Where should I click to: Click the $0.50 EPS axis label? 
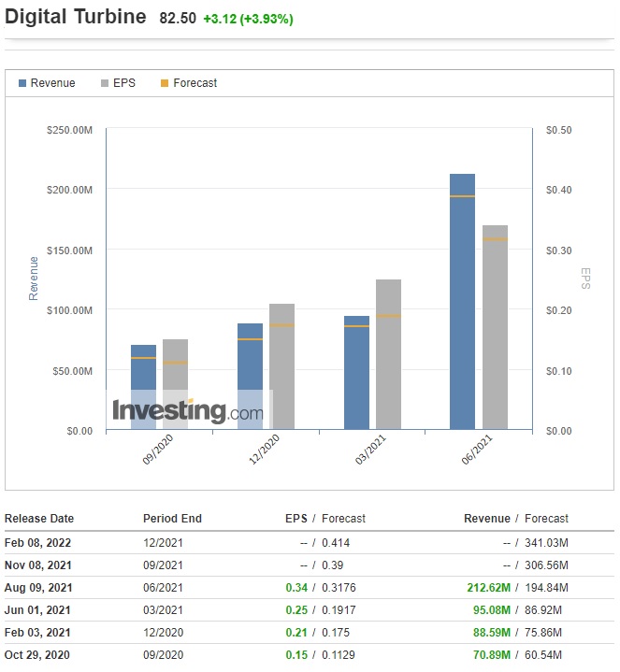click(x=558, y=130)
